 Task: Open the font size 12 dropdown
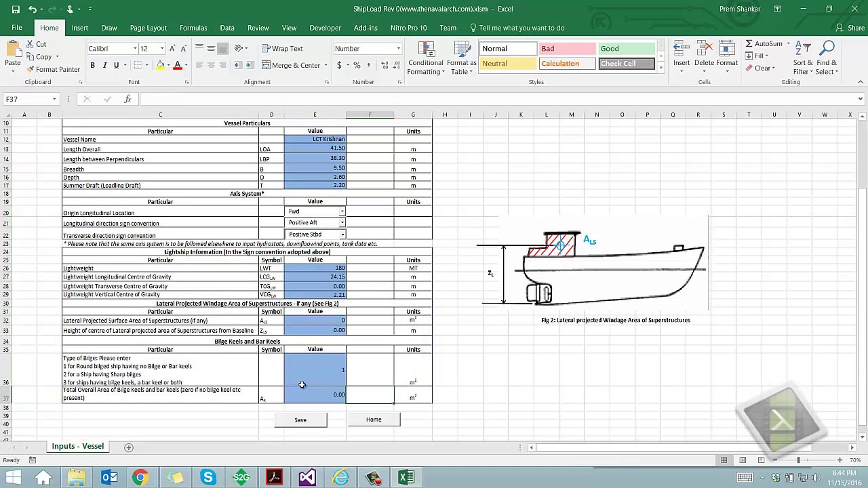[161, 48]
